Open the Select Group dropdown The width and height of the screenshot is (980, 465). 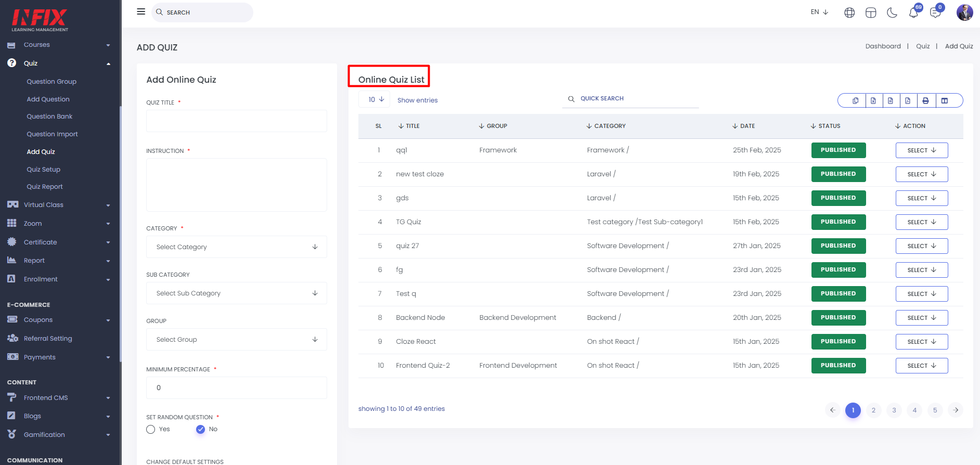(x=236, y=340)
